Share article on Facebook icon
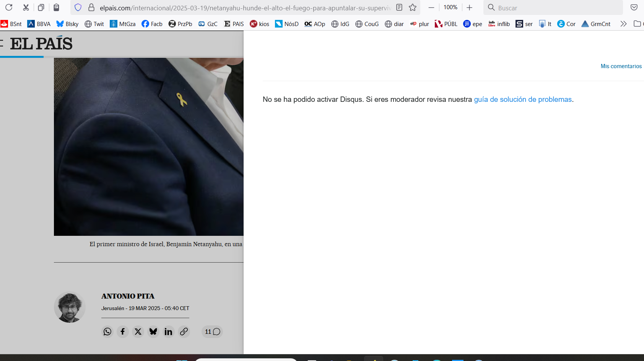The image size is (644, 361). click(123, 332)
